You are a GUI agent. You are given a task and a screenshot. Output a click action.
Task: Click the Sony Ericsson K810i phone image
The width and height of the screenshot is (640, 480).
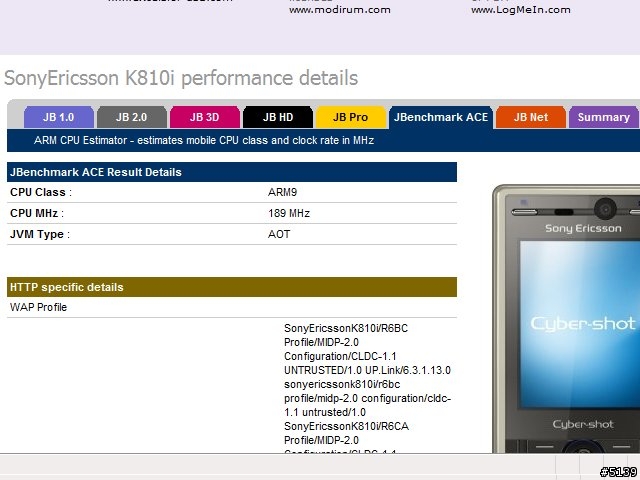[x=566, y=318]
